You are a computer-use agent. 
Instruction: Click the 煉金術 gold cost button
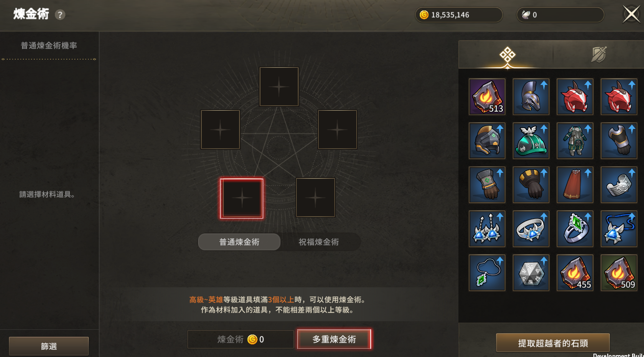pyautogui.click(x=240, y=339)
